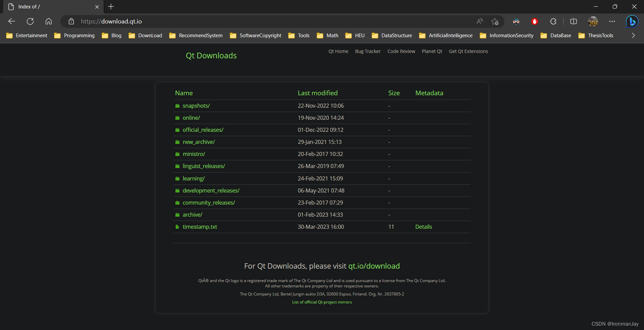The width and height of the screenshot is (644, 330).
Task: Open the Entertainment bookmarks folder
Action: (x=27, y=36)
